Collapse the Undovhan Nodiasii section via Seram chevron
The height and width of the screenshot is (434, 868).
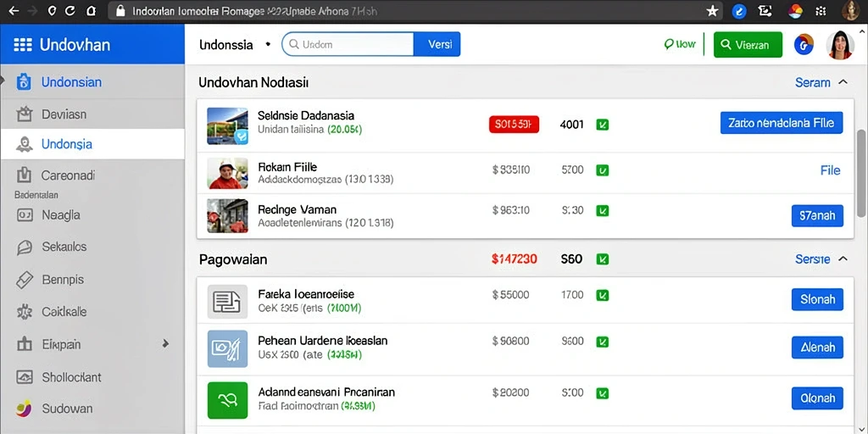843,82
